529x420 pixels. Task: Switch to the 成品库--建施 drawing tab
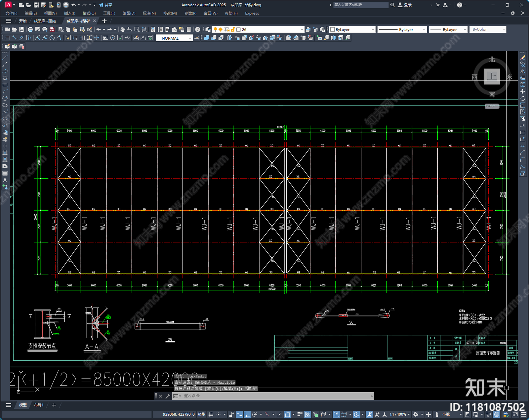45,21
